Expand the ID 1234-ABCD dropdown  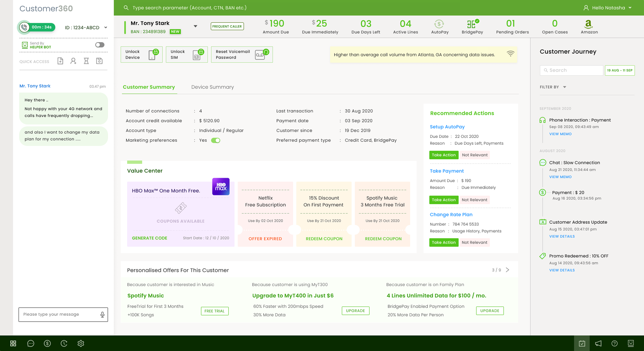coord(106,27)
